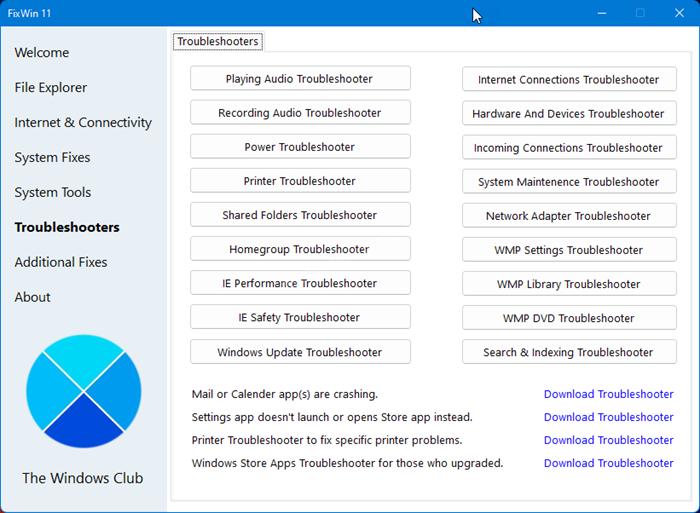Download troubleshooter for Mail or Calendar crashes
Screen dimensions: 700x513
point(608,394)
